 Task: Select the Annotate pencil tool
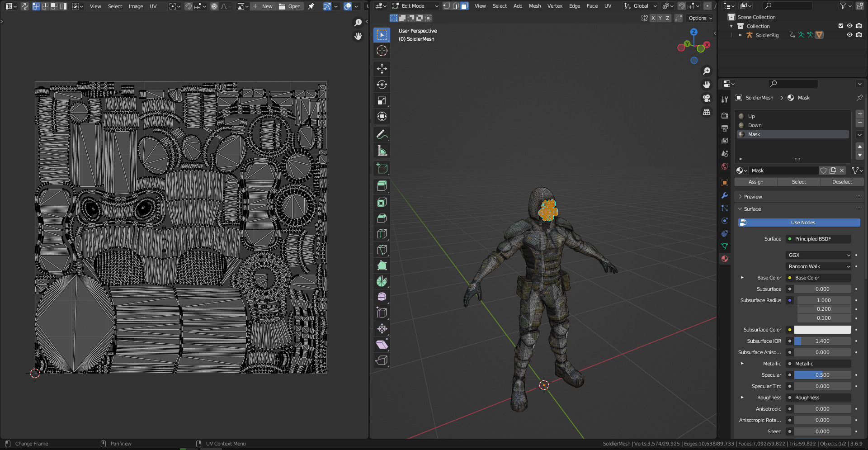click(382, 135)
